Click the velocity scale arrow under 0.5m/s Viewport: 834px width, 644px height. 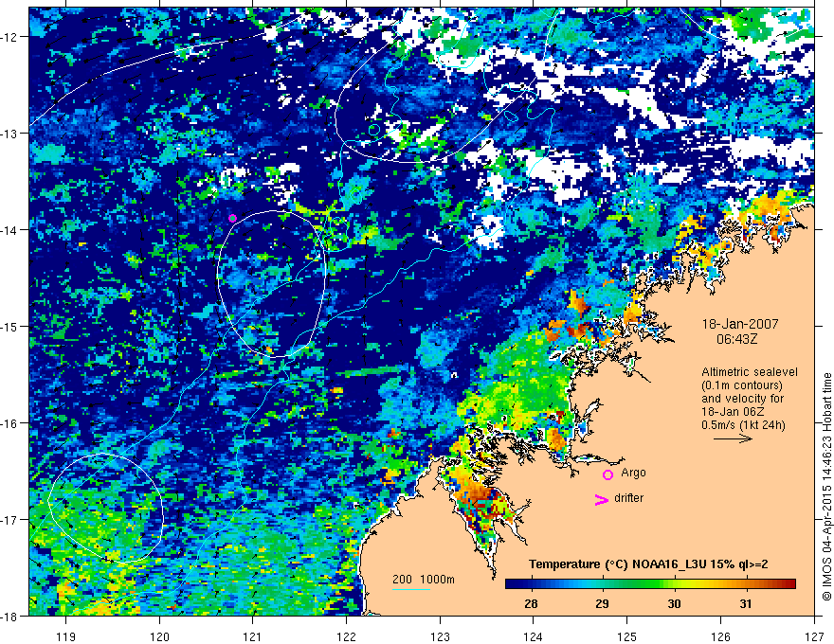(x=733, y=438)
